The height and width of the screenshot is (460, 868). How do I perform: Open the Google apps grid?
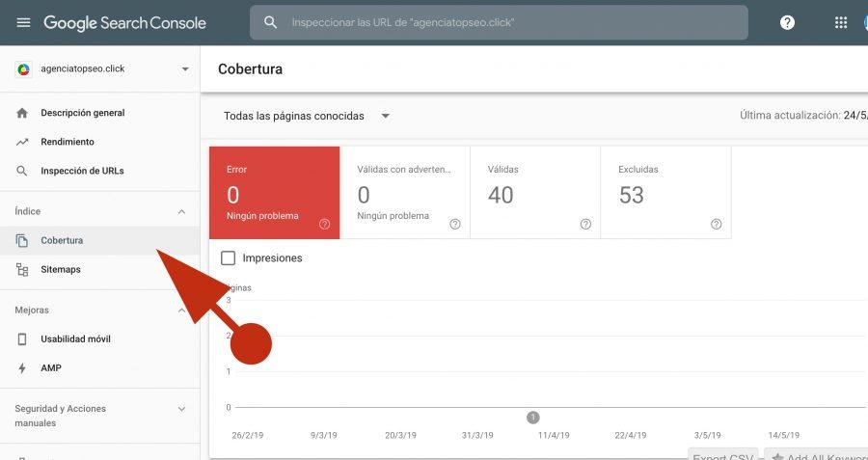tap(841, 22)
